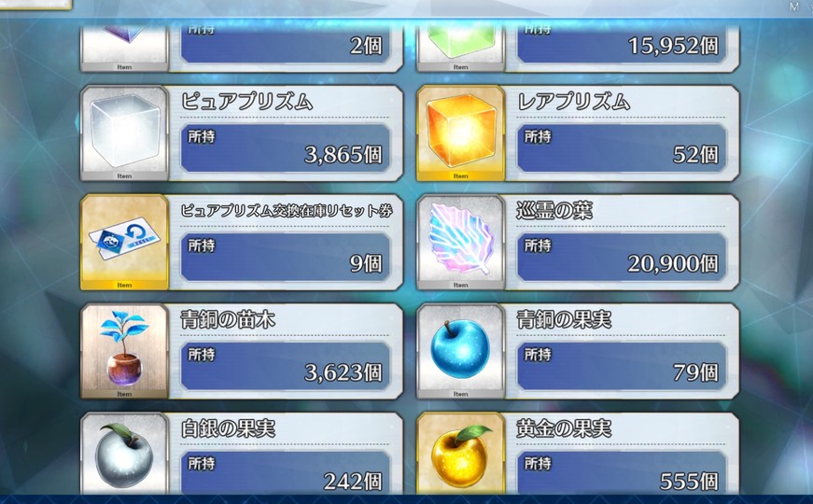Screen dimensions: 813x504
Task: Select the レアプリズム item title
Action: [x=573, y=102]
